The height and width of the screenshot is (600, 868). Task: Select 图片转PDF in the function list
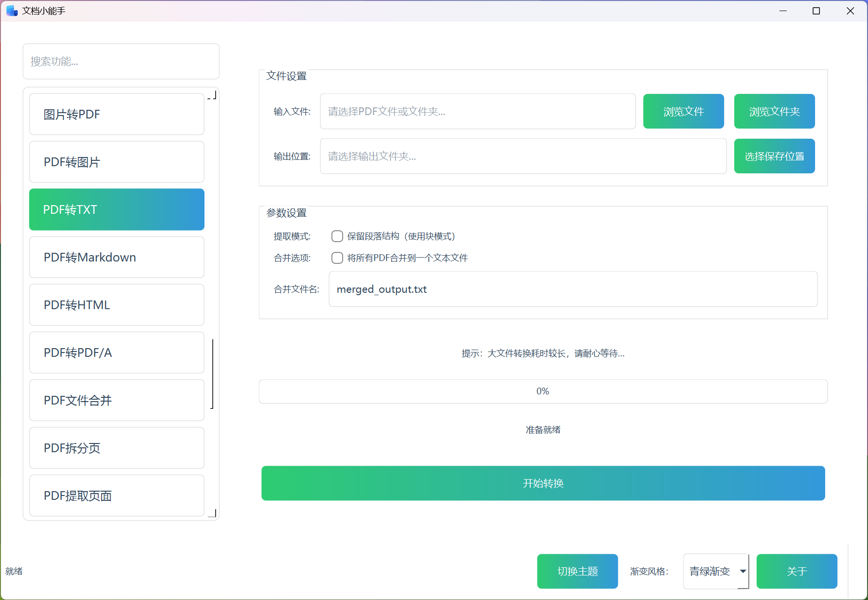116,114
